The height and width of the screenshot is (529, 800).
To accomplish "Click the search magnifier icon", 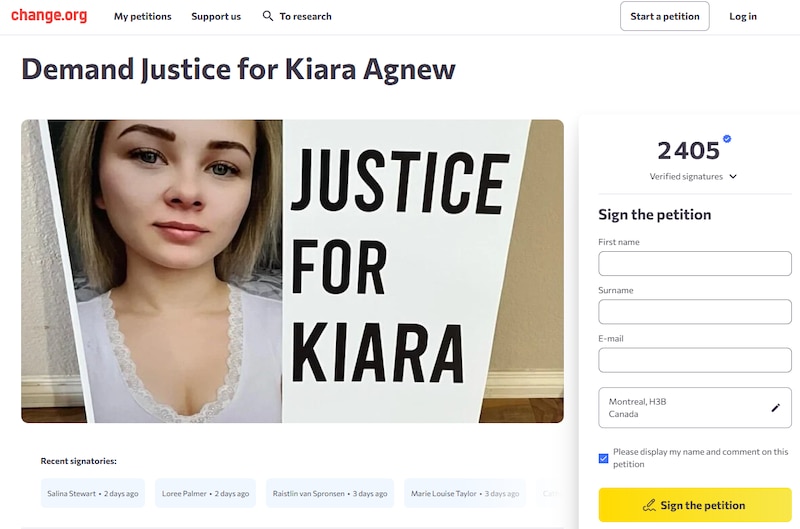I will [267, 16].
